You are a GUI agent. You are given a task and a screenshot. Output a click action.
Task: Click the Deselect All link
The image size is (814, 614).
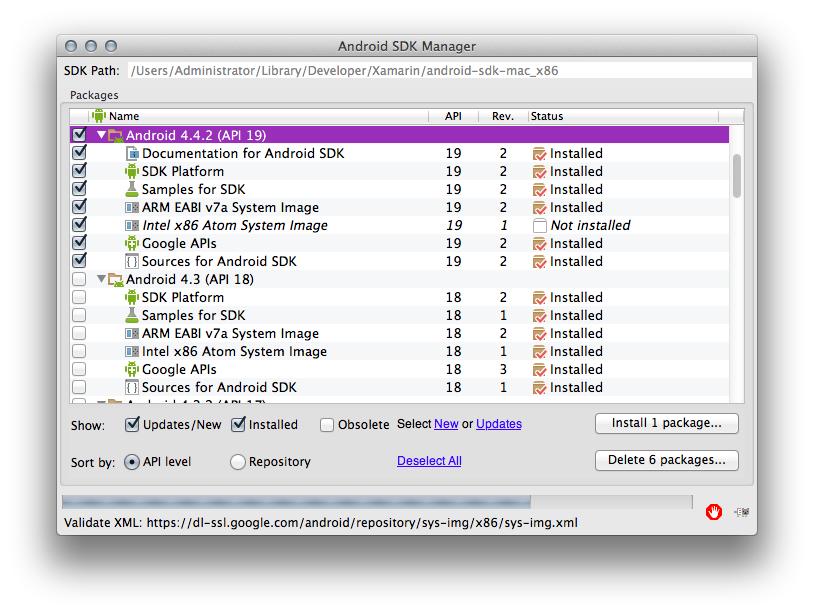(x=429, y=461)
